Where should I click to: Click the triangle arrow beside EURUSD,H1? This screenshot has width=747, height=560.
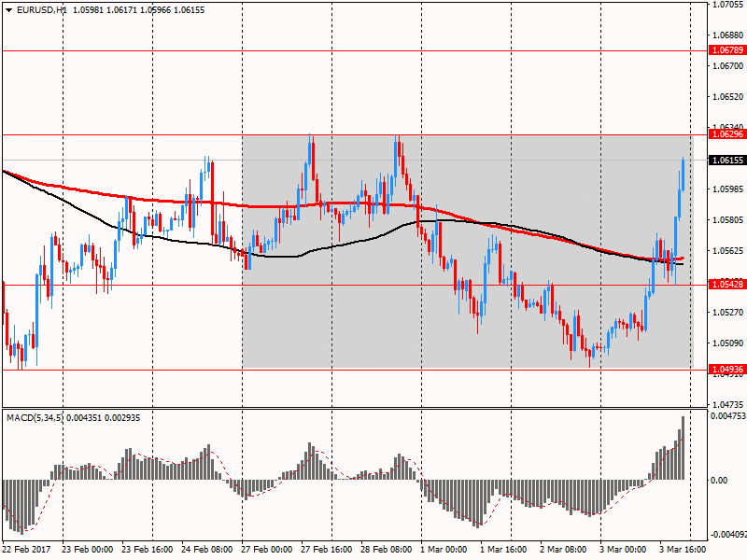click(8, 9)
